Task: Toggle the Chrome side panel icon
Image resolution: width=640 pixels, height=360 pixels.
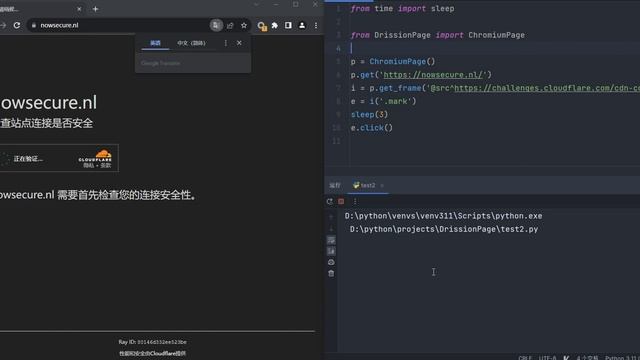Action: (x=288, y=25)
